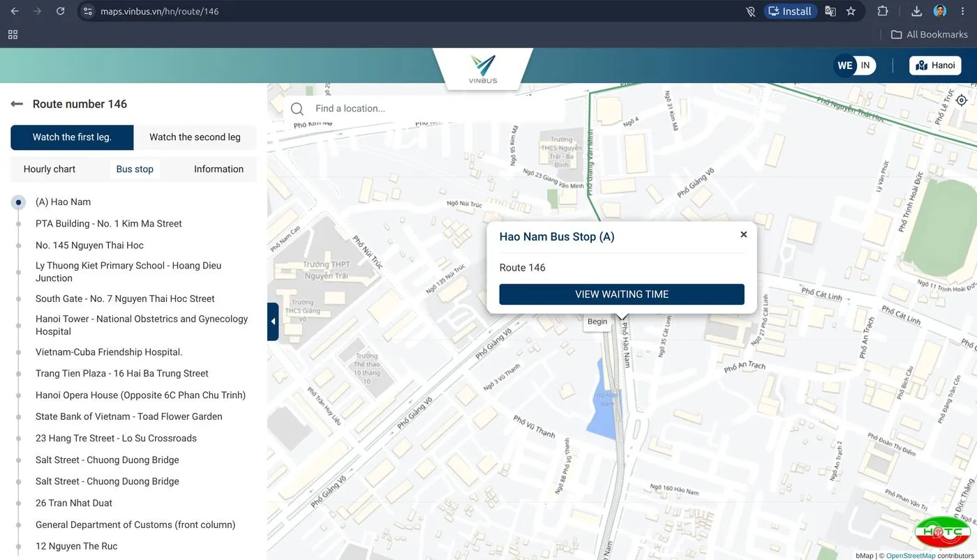Select the Bus stop tab
This screenshot has height=560, width=977.
(135, 169)
